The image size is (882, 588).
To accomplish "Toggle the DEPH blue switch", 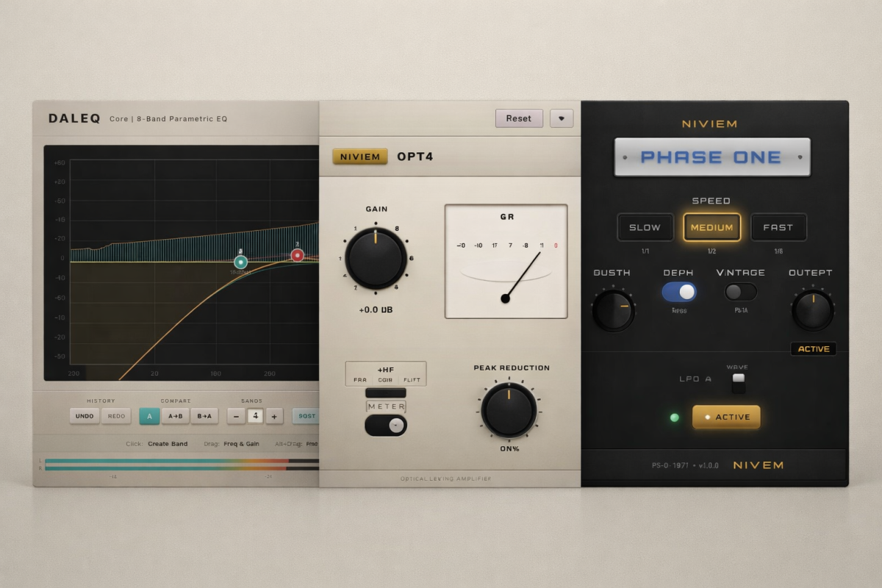I will [x=679, y=292].
